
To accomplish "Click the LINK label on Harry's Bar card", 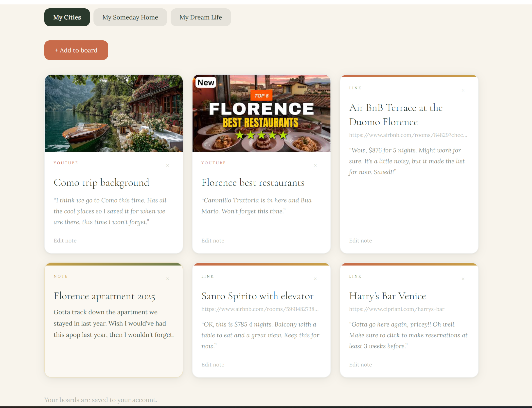I will click(355, 276).
